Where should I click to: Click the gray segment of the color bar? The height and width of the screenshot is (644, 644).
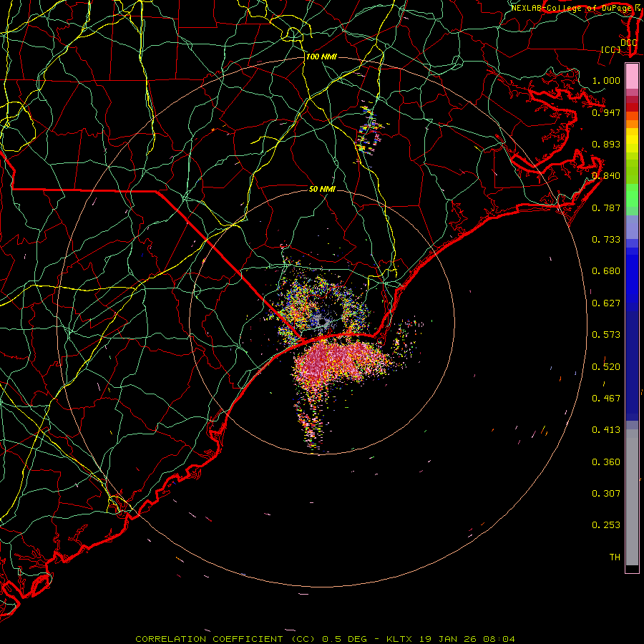coord(632,497)
